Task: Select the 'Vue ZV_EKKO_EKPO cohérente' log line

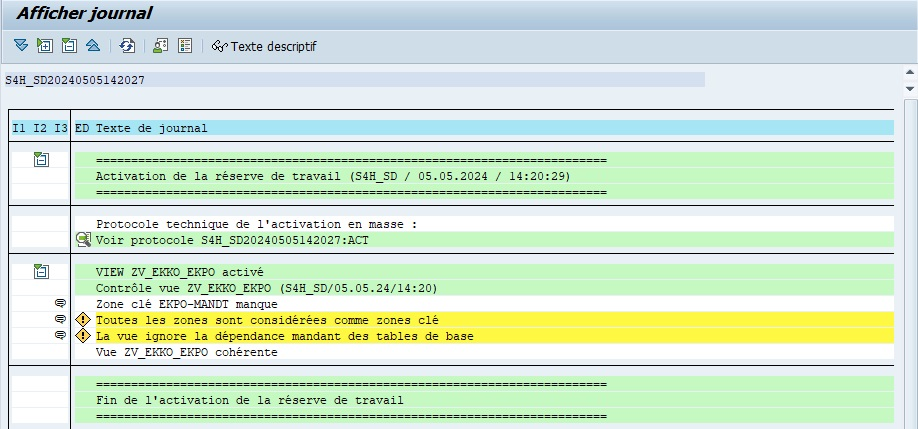Action: point(187,352)
